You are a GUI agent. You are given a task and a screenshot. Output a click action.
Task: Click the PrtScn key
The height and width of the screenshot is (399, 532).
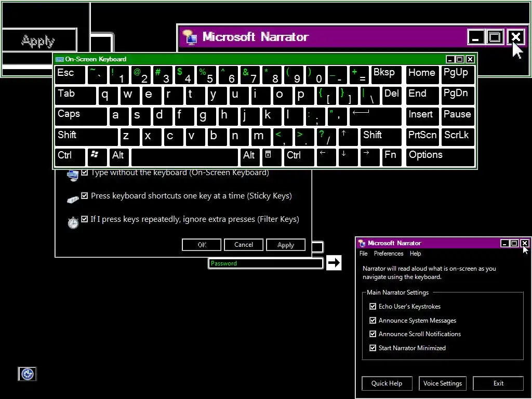(422, 137)
